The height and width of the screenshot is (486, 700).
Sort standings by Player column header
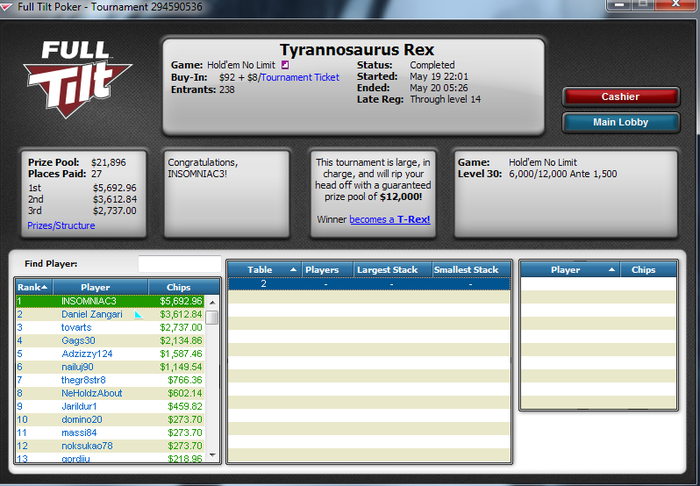click(x=100, y=287)
